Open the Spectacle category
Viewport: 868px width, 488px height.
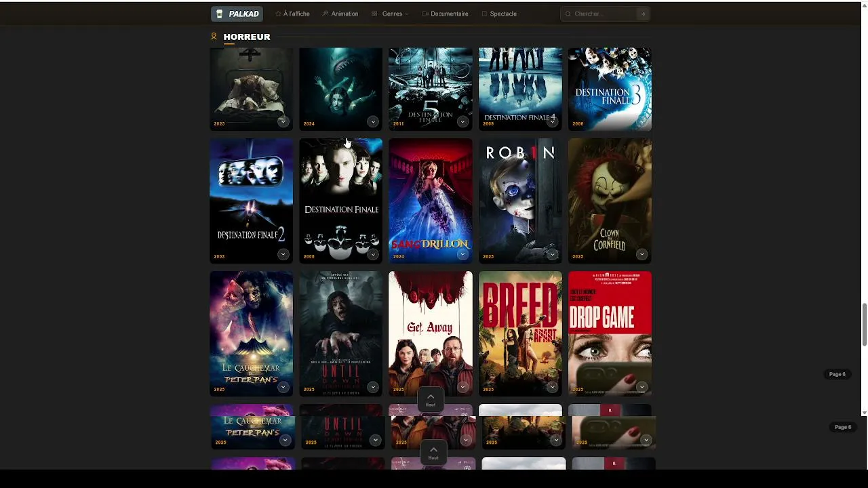(x=499, y=14)
